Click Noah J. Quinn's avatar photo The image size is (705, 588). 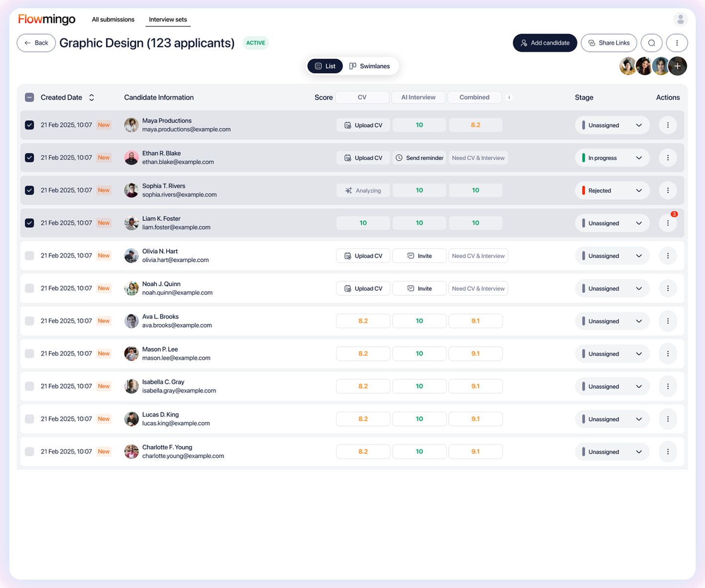point(131,288)
